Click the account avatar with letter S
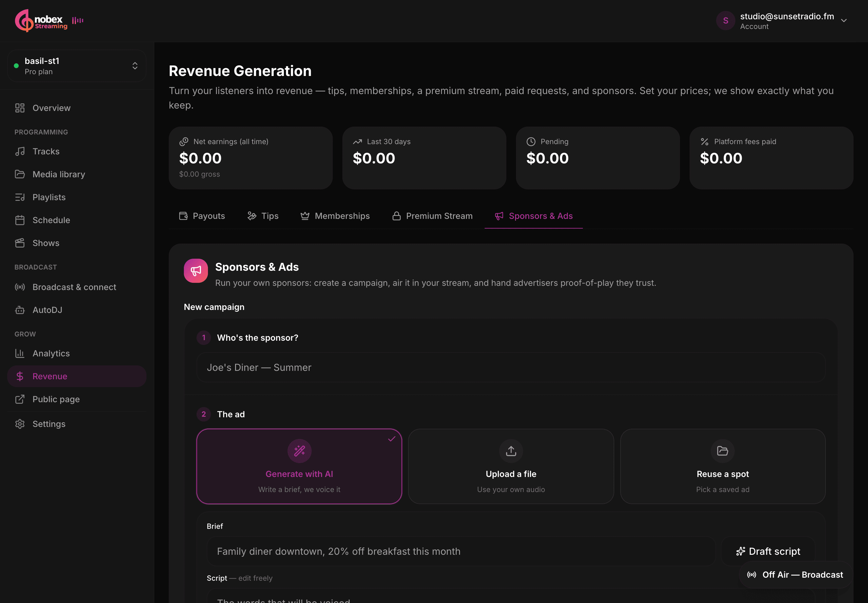The height and width of the screenshot is (603, 868). pos(725,21)
